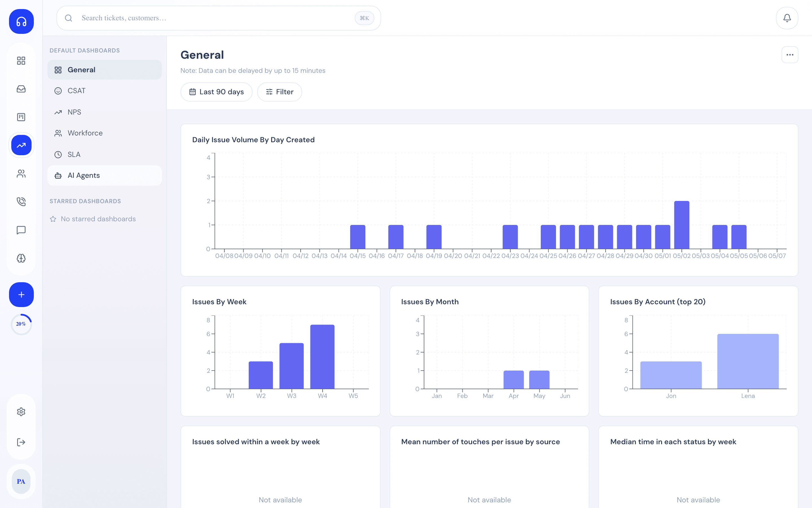Click the May bar in Issues By Month
Image resolution: width=812 pixels, height=508 pixels.
(x=539, y=380)
